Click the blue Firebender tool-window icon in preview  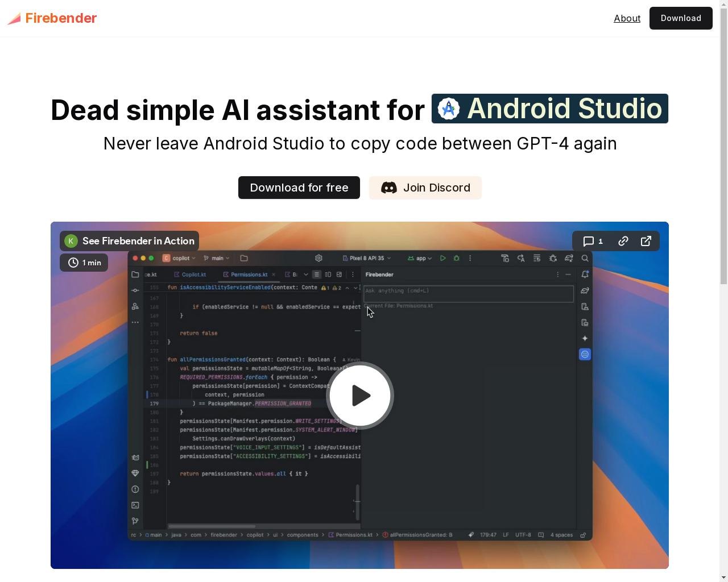click(585, 354)
